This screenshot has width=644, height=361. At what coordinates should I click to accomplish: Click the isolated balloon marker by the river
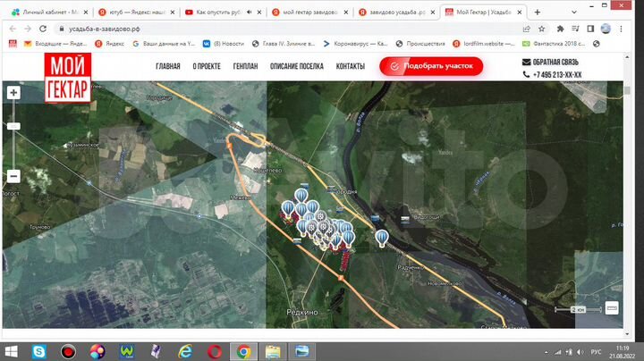click(382, 239)
